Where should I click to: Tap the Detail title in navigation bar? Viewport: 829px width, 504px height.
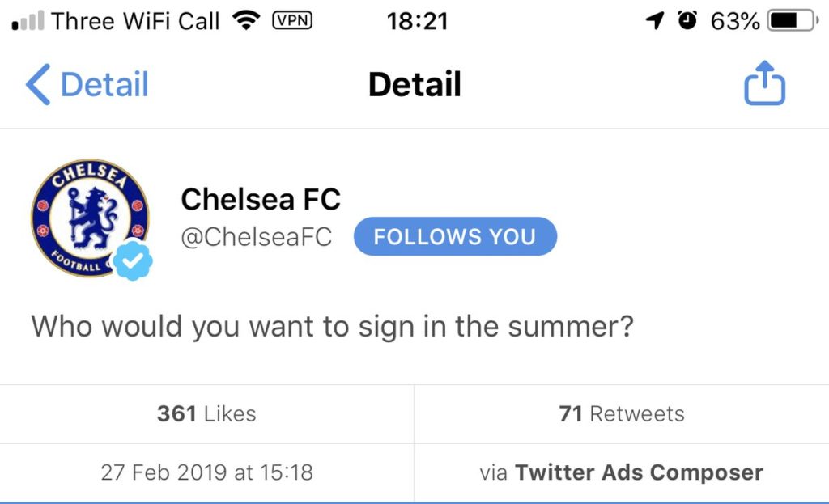pyautogui.click(x=414, y=84)
